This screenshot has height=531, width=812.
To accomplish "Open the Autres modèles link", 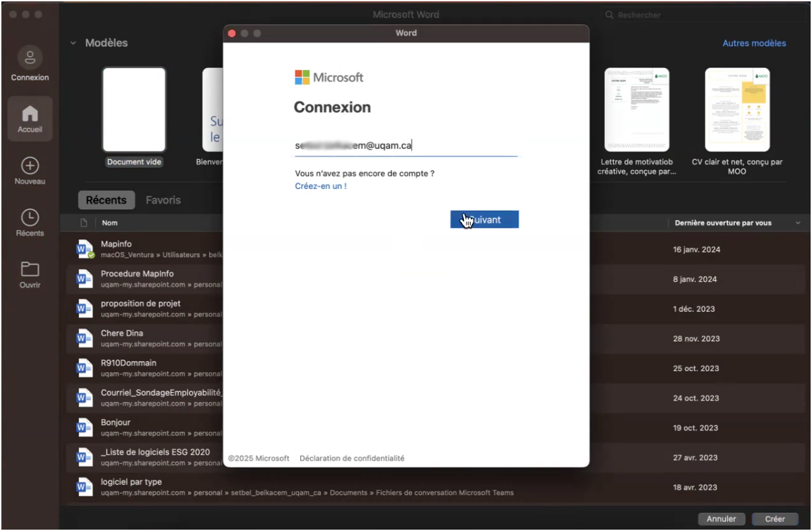I will point(754,43).
